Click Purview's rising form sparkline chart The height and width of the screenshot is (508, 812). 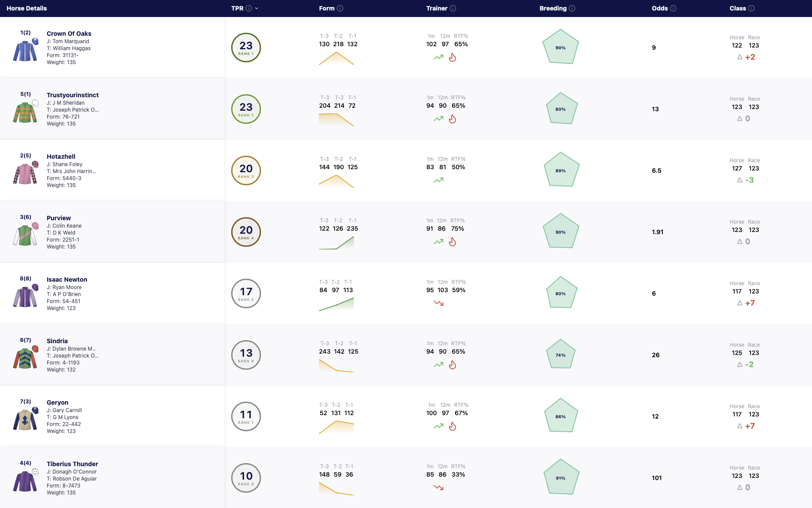336,243
